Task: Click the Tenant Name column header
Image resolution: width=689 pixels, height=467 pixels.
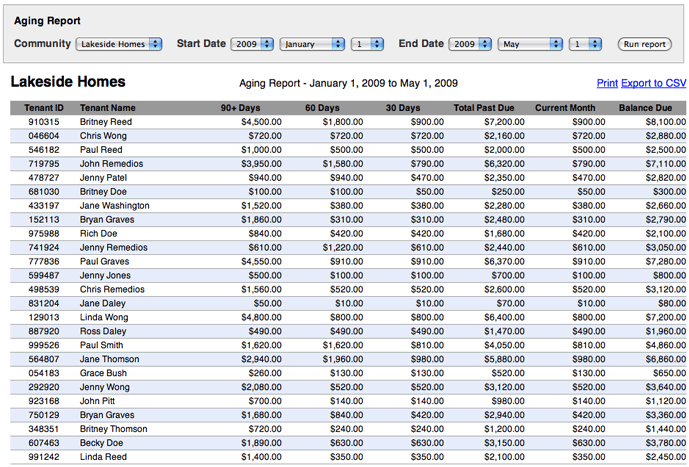Action: click(x=108, y=108)
